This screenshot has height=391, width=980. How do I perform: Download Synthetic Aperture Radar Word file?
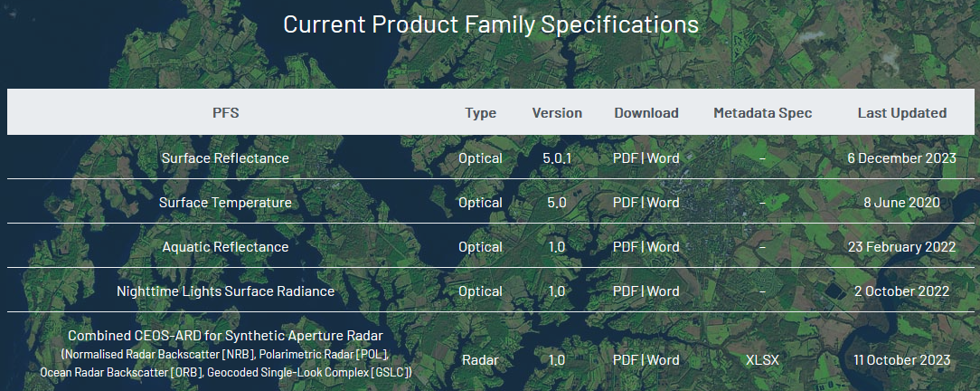coord(663,360)
